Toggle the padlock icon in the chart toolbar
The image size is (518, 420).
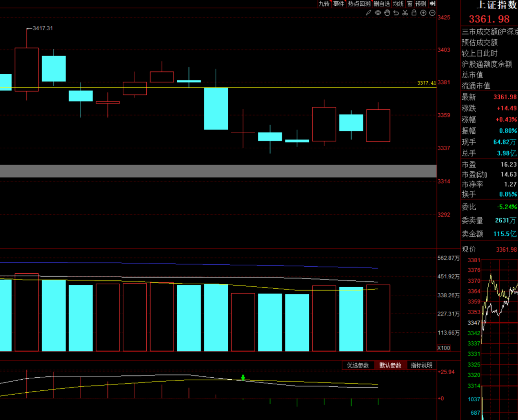[x=414, y=12]
